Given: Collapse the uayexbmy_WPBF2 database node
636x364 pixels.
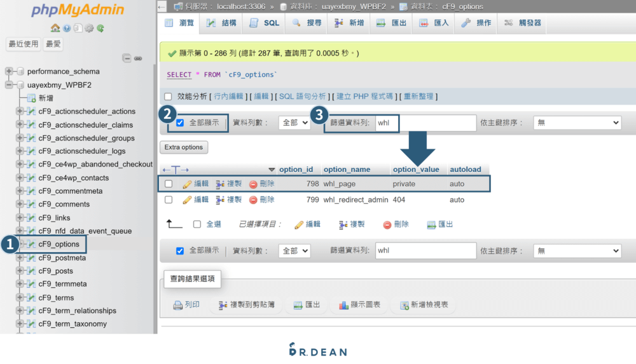Looking at the screenshot, I should click(x=8, y=84).
